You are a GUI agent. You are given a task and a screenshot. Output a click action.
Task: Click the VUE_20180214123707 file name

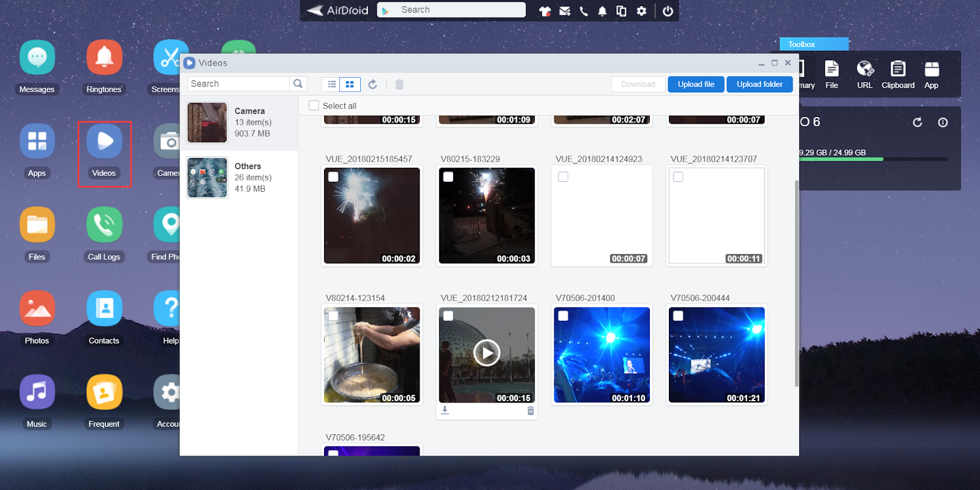click(714, 159)
